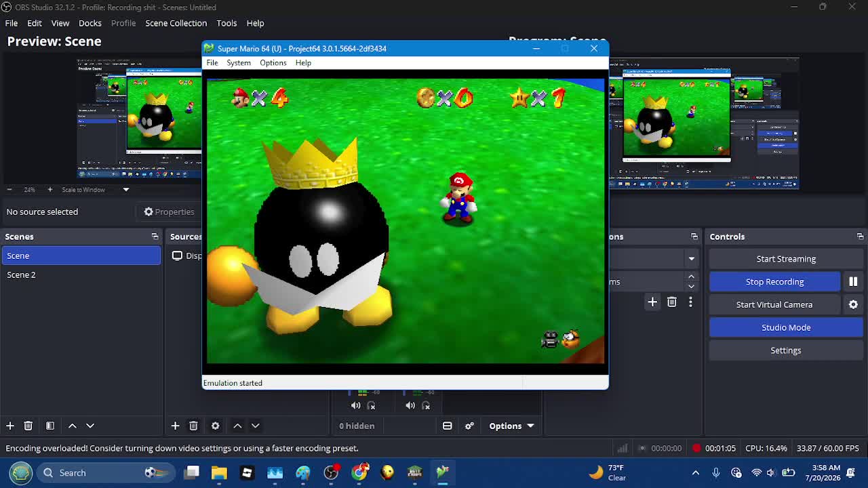Increase transition duration with up stepper
The height and width of the screenshot is (488, 868).
coord(691,277)
